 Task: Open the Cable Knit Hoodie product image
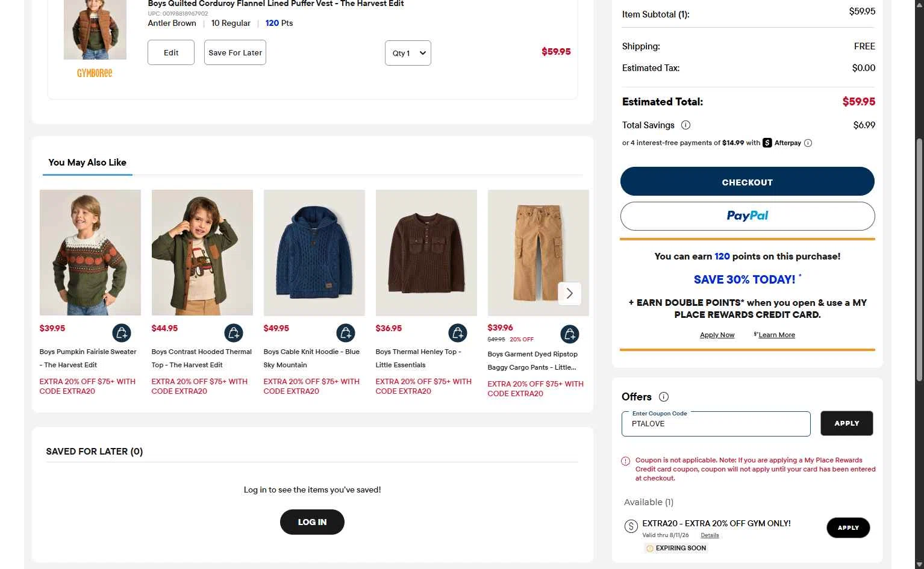click(314, 253)
